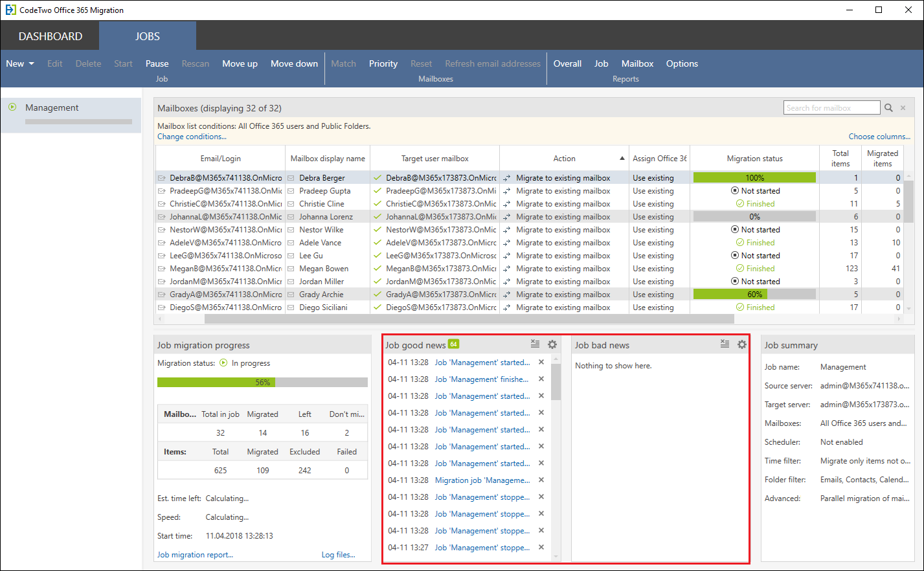Image resolution: width=924 pixels, height=571 pixels.
Task: Click the Change conditions link
Action: 192,137
